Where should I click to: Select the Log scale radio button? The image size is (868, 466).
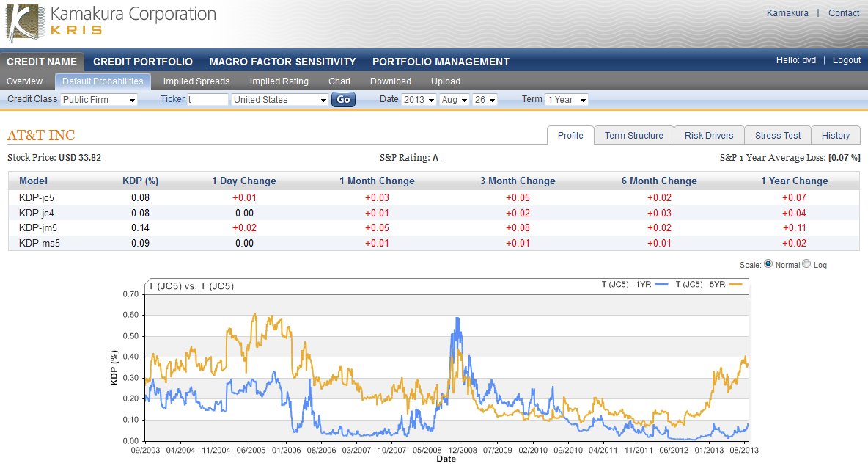(x=806, y=264)
